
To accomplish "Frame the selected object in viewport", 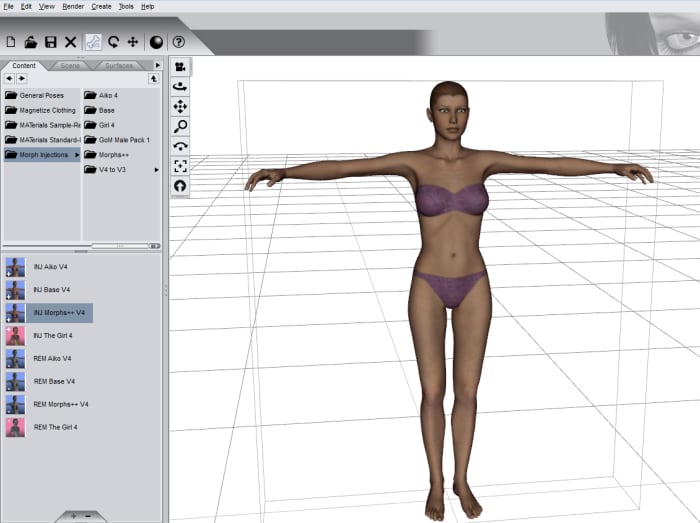I will (180, 166).
